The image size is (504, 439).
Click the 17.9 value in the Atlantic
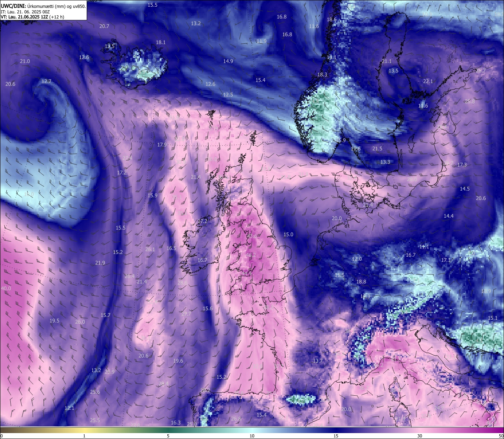coord(162,144)
